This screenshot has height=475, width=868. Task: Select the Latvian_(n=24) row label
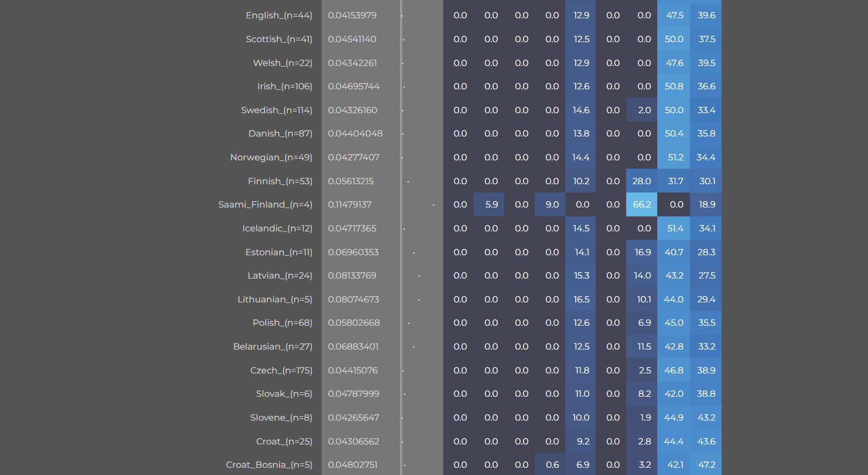pyautogui.click(x=280, y=276)
